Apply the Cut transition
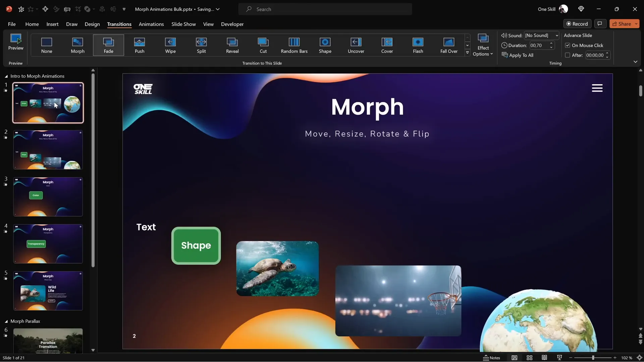Image resolution: width=644 pixels, height=362 pixels. [x=263, y=45]
